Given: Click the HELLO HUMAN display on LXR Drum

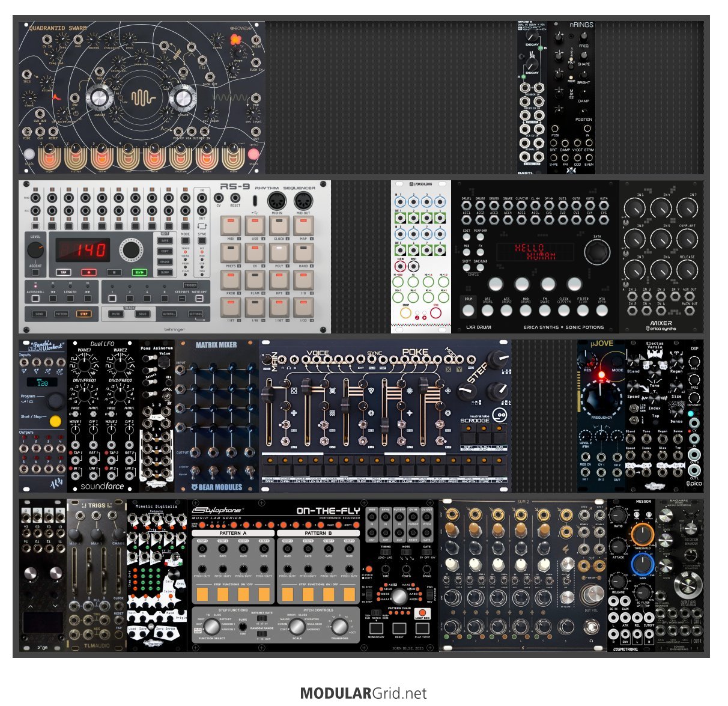Looking at the screenshot, I should 534,252.
